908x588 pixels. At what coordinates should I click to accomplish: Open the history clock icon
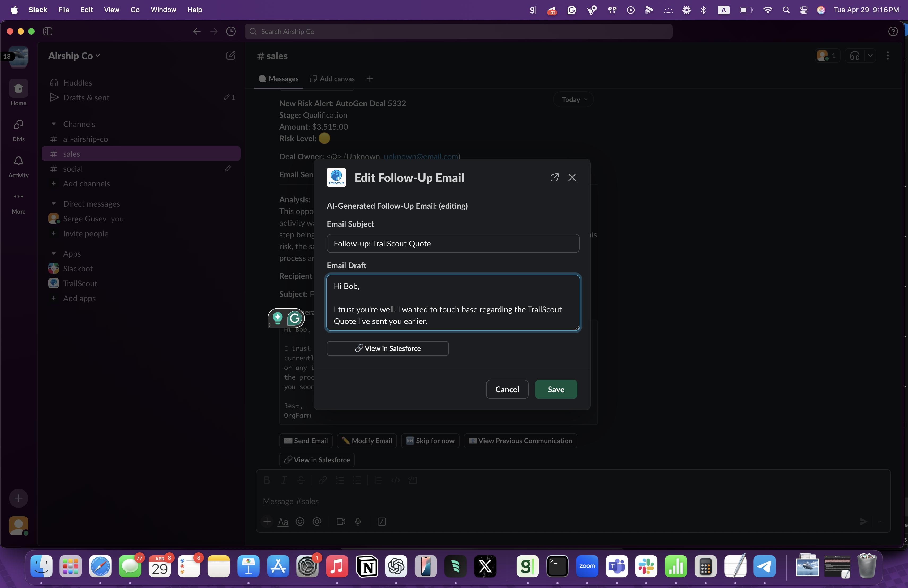pos(231,32)
